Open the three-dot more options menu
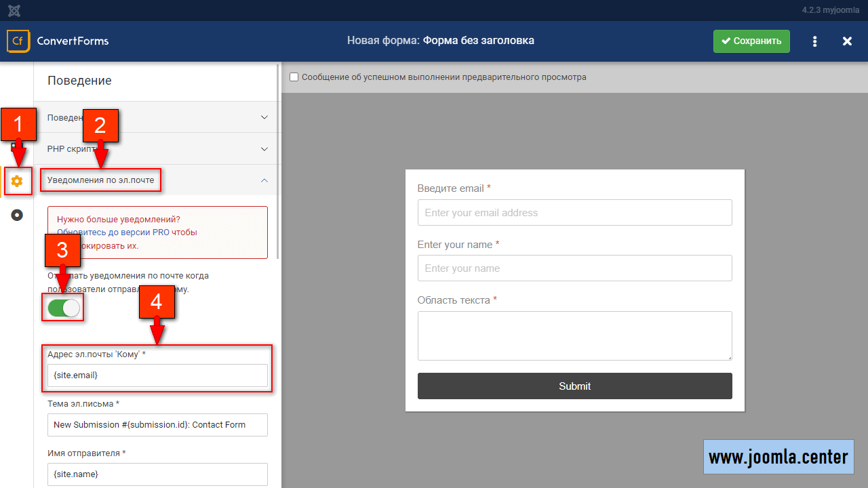 pos(814,41)
